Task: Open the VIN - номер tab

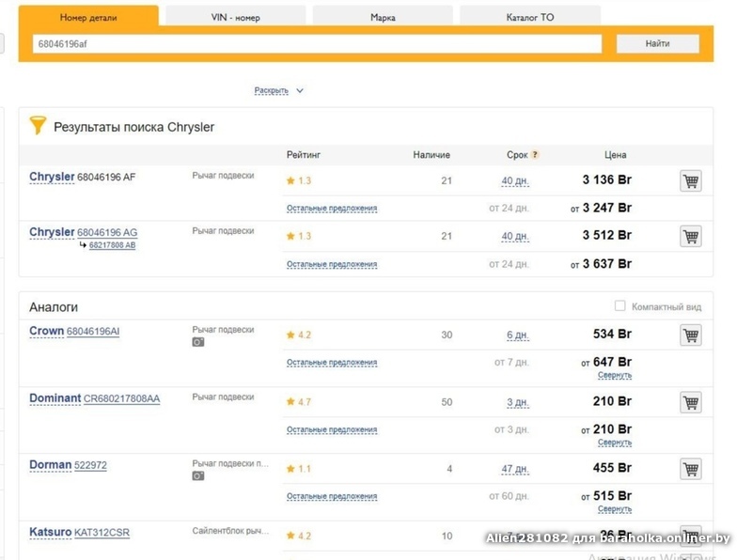Action: tap(236, 17)
